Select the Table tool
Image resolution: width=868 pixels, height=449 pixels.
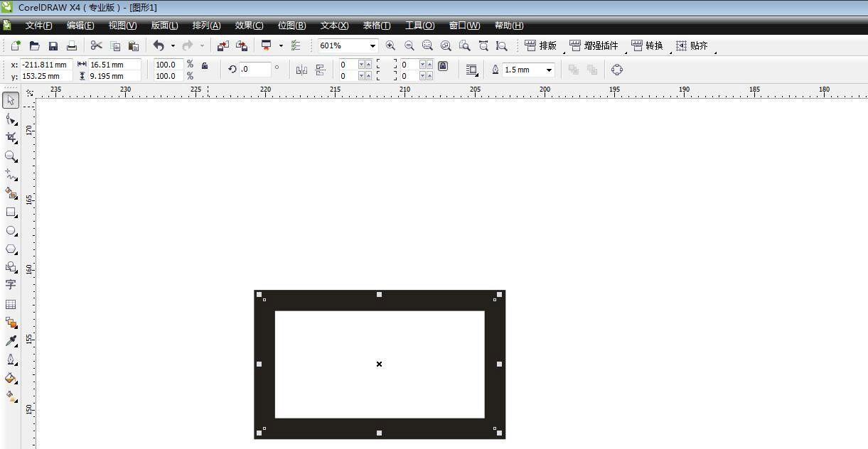tap(11, 304)
